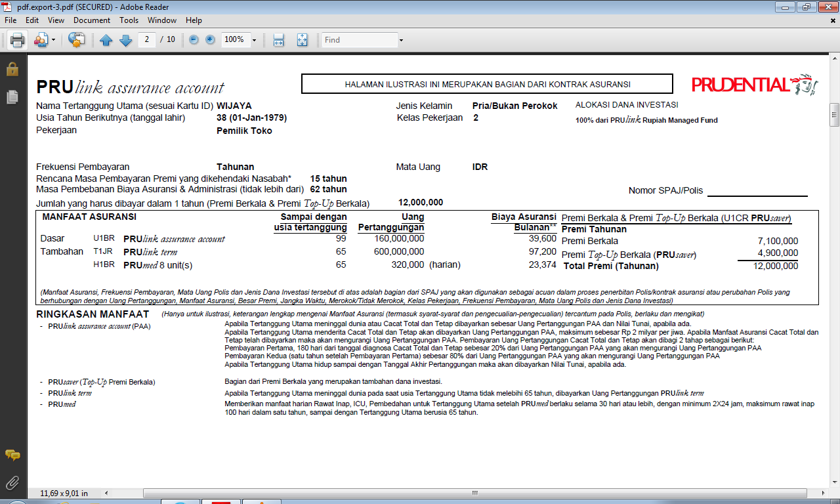The height and width of the screenshot is (504, 840).
Task: Go to previous page arrow
Action: [106, 40]
